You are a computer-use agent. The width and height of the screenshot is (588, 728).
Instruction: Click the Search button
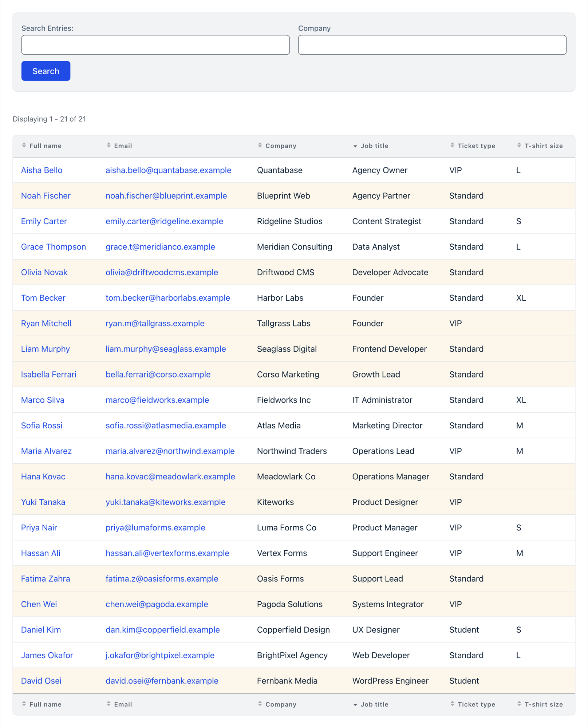pos(46,71)
